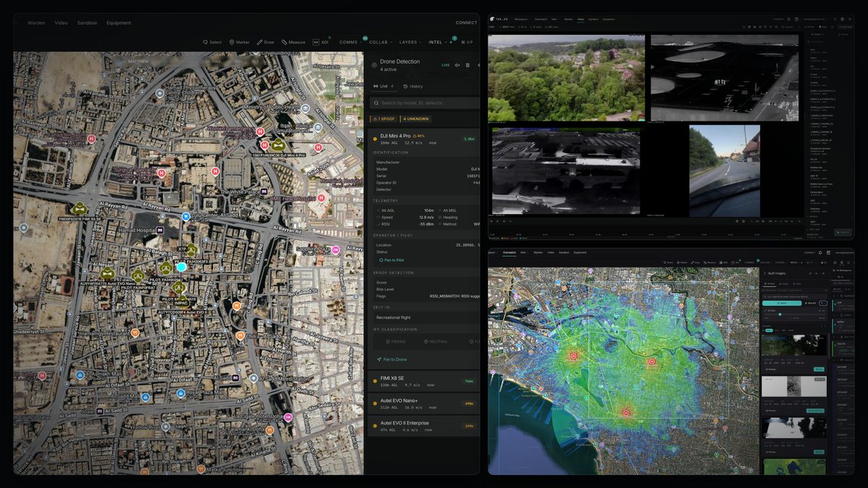Switch to the Warden tab in left window

pyautogui.click(x=36, y=22)
